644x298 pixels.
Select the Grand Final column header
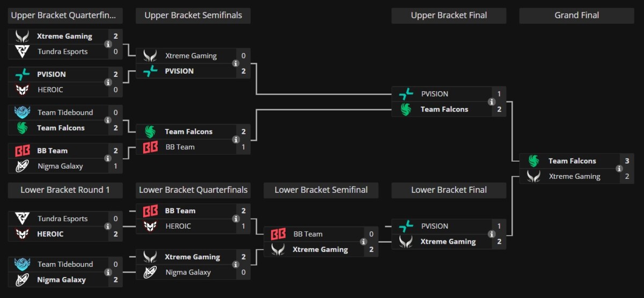576,16
